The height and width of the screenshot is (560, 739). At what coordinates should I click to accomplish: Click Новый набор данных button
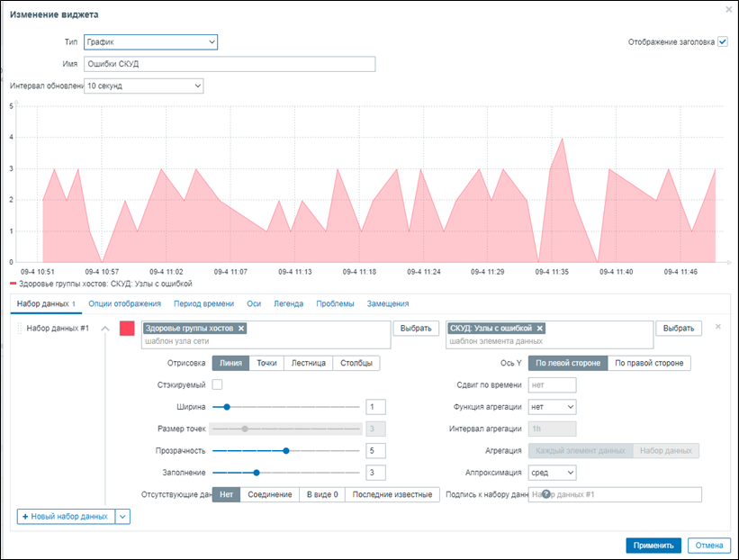click(67, 516)
